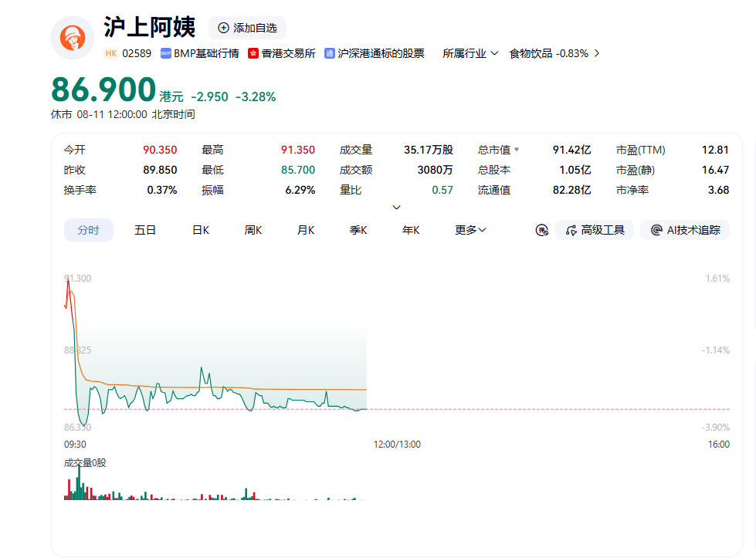
Task: Click the 沪深港通标的股票 badge icon
Action: click(x=329, y=53)
